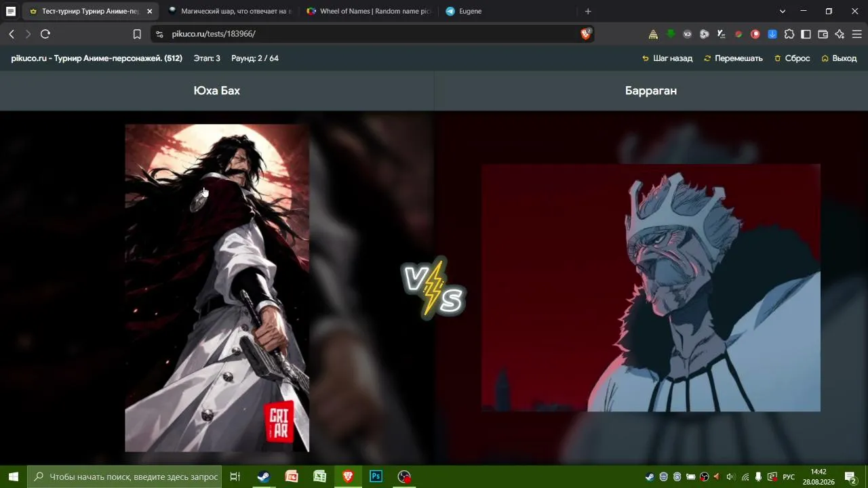Switch to the Eugene Telegram tab
This screenshot has width=868, height=488.
(507, 12)
